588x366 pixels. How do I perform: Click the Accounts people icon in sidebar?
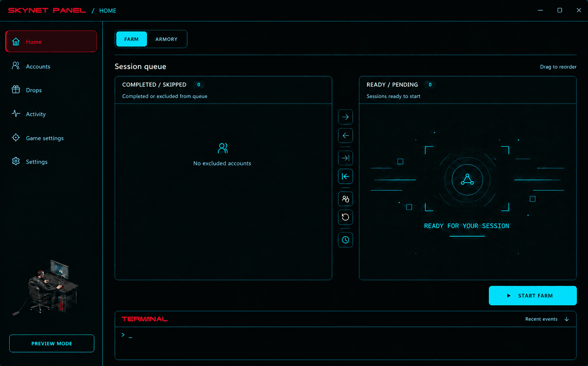(16, 66)
